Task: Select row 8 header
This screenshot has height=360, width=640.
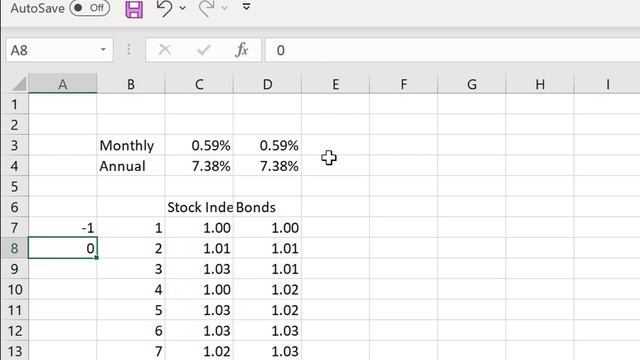Action: point(14,248)
